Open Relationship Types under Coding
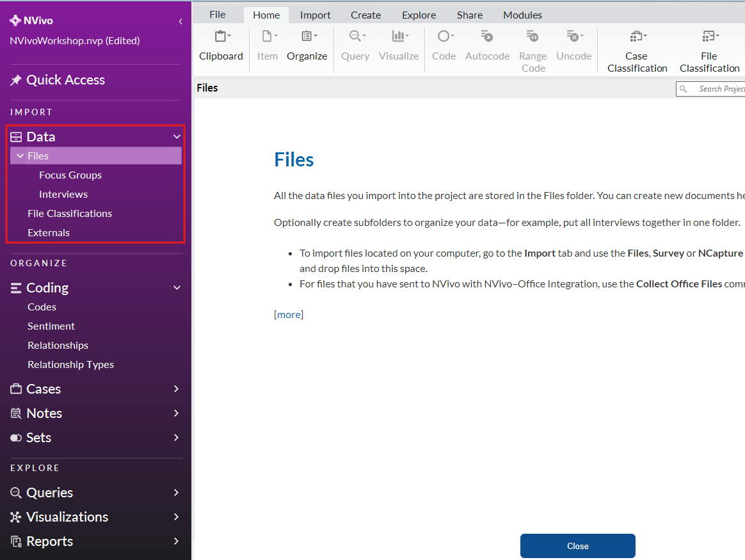The width and height of the screenshot is (745, 560). tap(71, 364)
